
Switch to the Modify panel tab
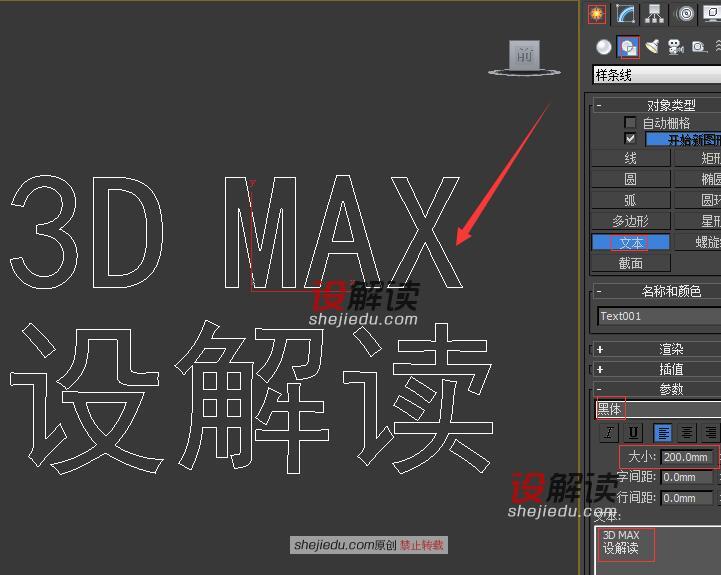pyautogui.click(x=626, y=14)
